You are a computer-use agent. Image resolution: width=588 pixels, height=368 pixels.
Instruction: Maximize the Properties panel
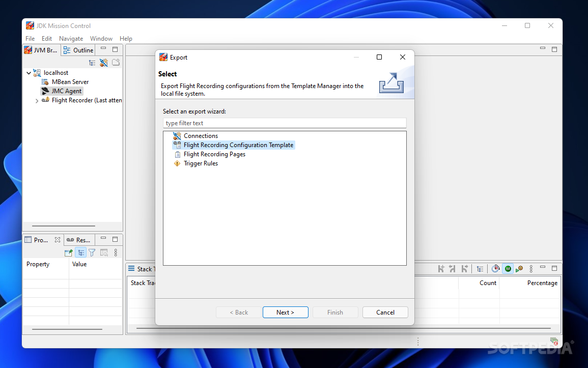(115, 239)
